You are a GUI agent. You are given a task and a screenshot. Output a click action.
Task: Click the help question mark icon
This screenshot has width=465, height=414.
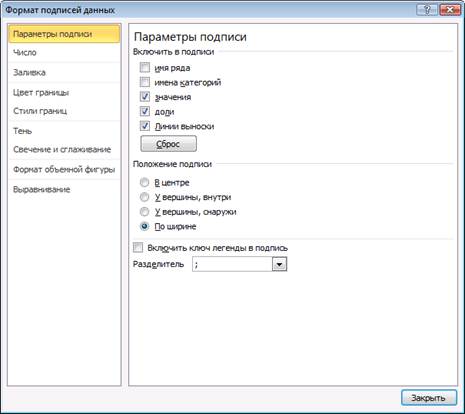[x=427, y=10]
